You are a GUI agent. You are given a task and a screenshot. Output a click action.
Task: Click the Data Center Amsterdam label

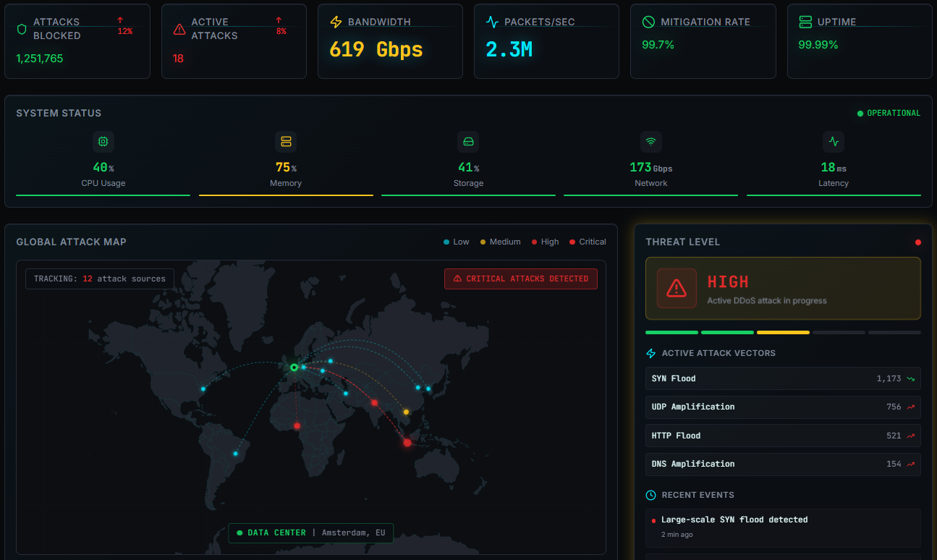click(x=310, y=533)
